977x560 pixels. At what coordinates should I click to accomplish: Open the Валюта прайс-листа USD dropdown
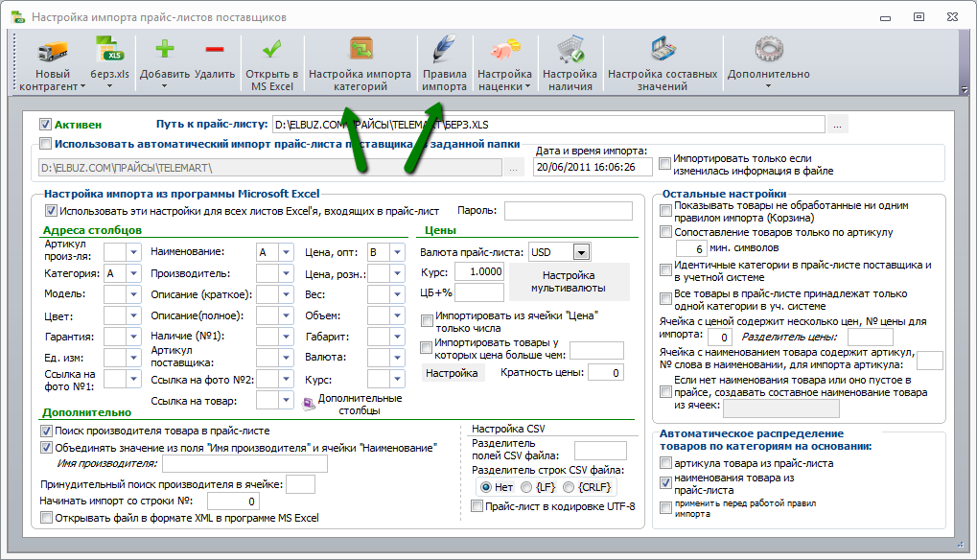pyautogui.click(x=581, y=252)
